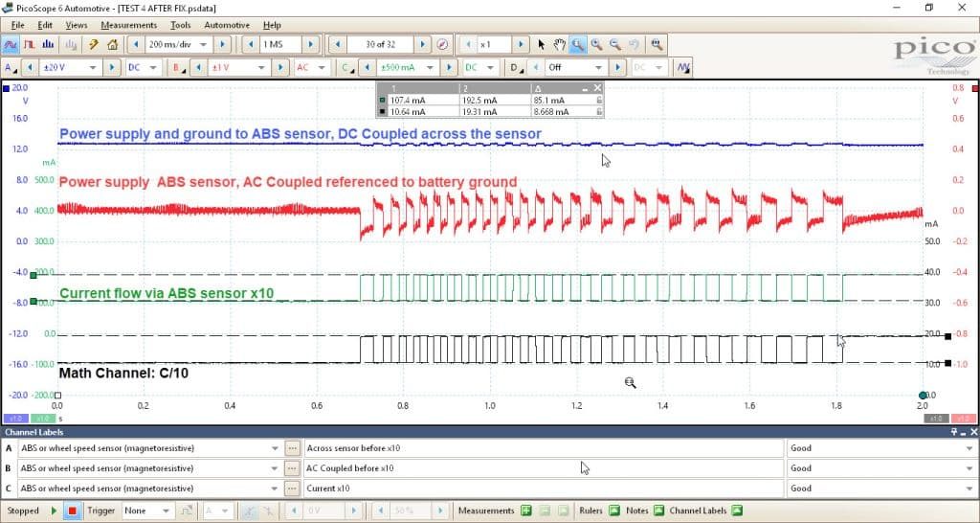
Task: Add a measurement with green plus icon
Action: pos(526,511)
